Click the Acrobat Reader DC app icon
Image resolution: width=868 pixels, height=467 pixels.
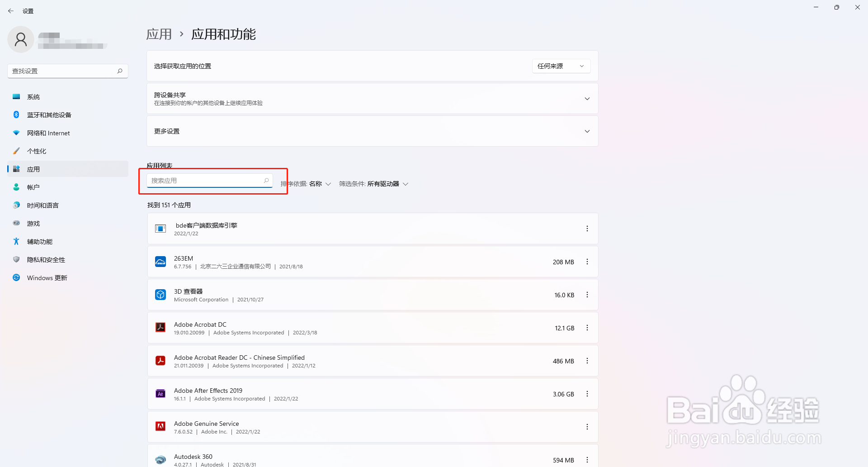160,360
